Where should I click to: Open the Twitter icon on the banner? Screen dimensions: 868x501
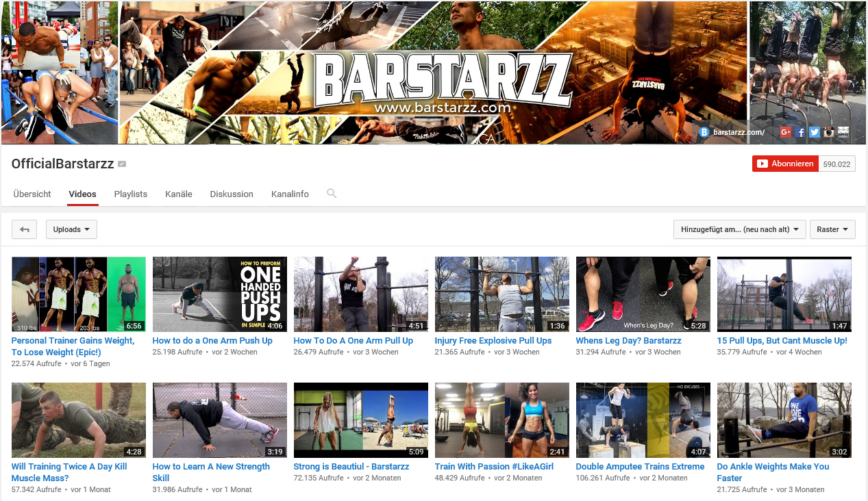(x=814, y=132)
